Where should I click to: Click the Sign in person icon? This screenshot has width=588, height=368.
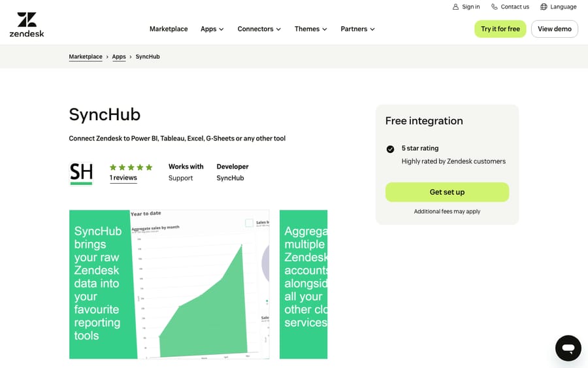tap(455, 7)
